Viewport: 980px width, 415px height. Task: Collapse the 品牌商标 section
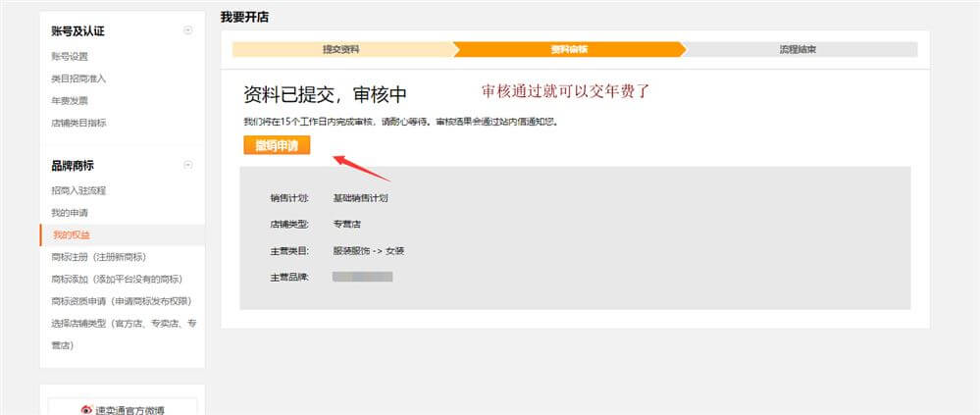point(187,165)
